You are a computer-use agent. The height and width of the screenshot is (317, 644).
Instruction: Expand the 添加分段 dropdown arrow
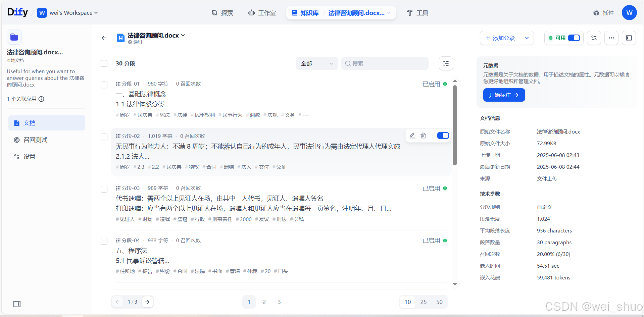tap(526, 38)
